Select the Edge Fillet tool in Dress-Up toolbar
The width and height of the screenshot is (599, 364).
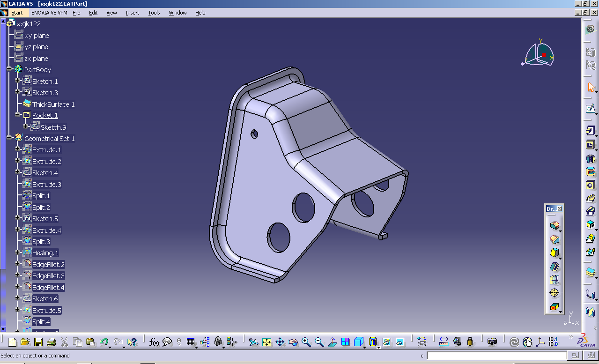point(554,226)
